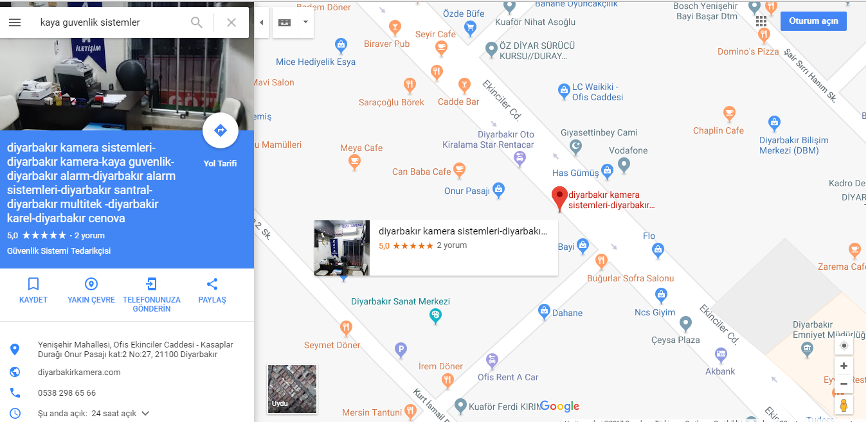Zoom in the map with plus
868x422 pixels.
(x=844, y=365)
